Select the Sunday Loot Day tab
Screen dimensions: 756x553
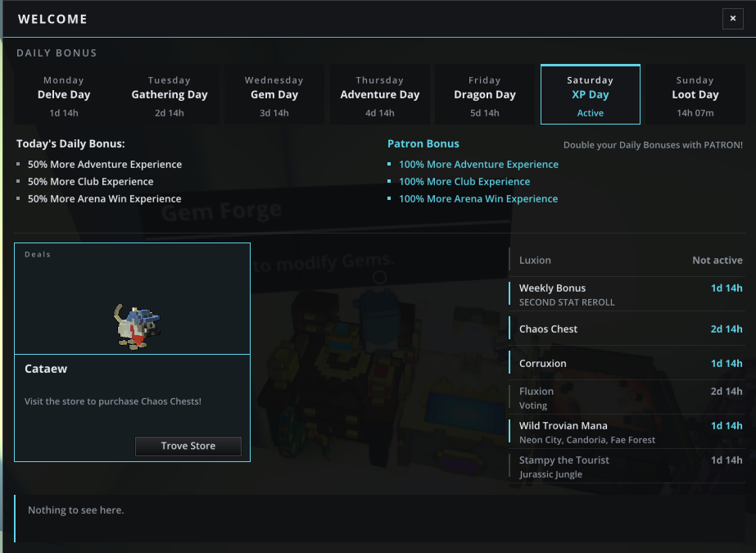coord(695,95)
